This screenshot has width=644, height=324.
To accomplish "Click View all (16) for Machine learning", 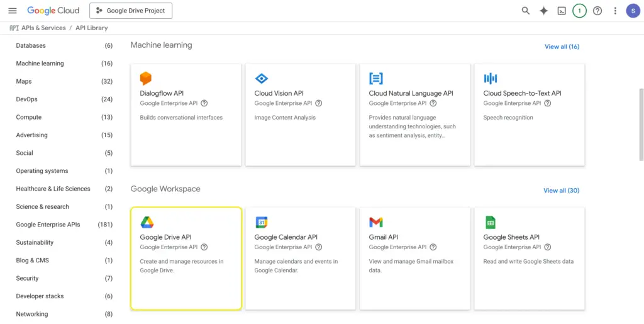I will coord(562,47).
